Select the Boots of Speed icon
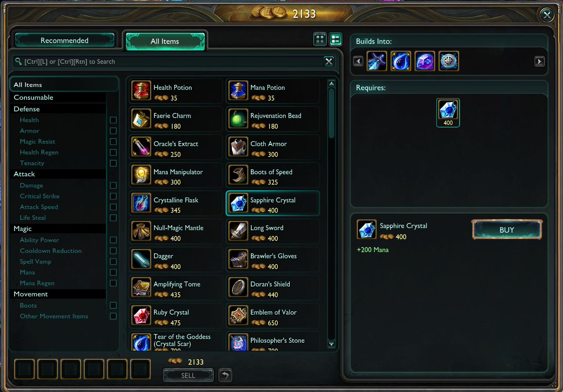Image resolution: width=563 pixels, height=392 pixels. click(238, 175)
